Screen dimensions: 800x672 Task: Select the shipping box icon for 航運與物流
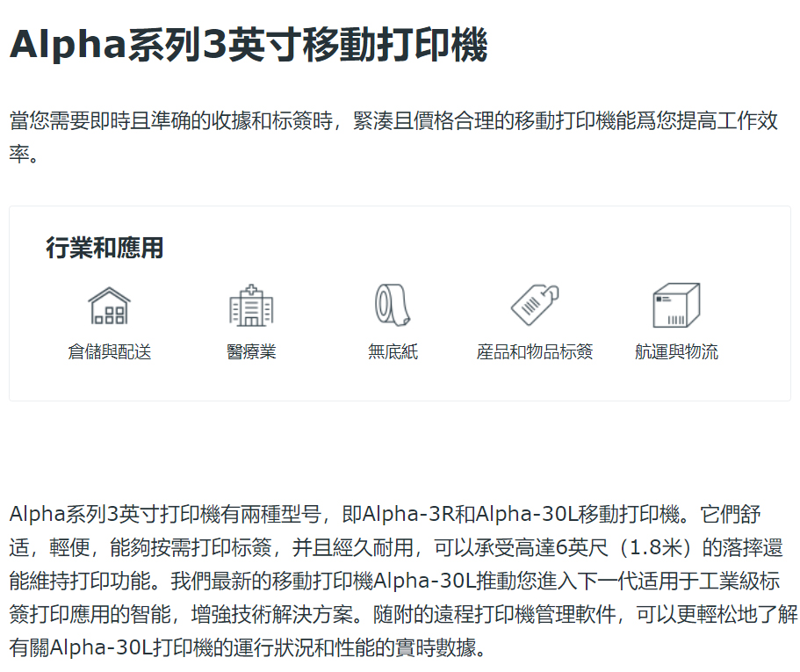click(676, 305)
